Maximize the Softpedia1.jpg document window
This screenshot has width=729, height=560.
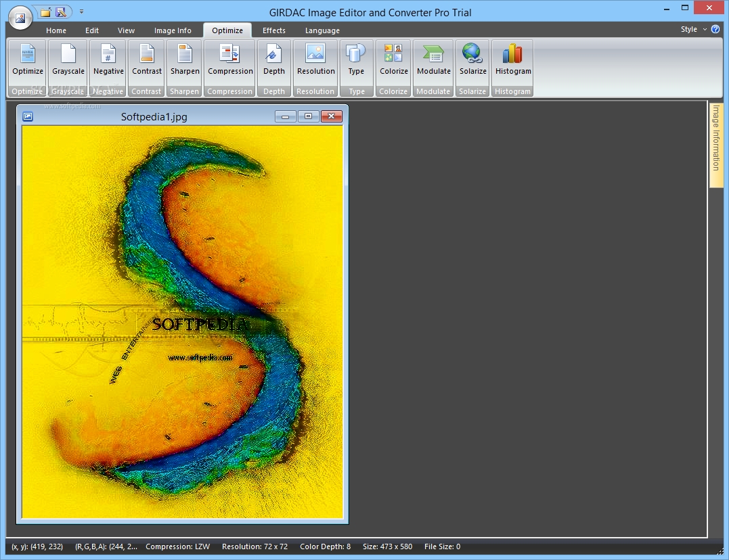point(308,116)
